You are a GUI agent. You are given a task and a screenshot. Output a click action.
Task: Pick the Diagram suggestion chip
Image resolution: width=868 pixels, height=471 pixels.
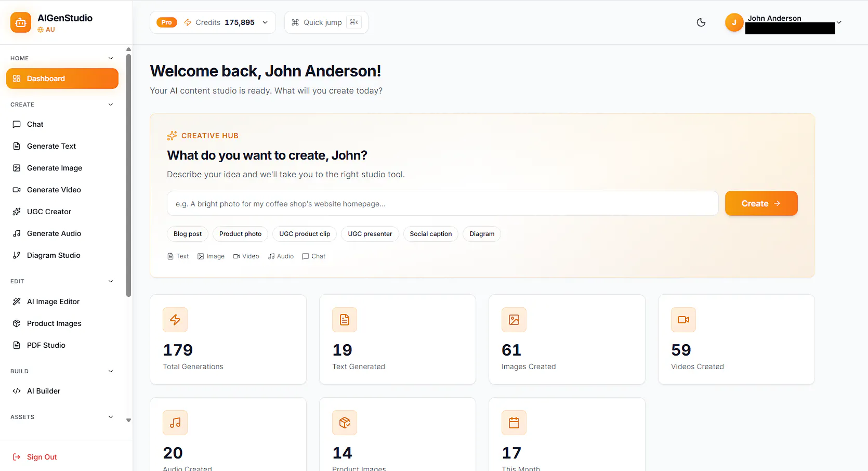482,234
